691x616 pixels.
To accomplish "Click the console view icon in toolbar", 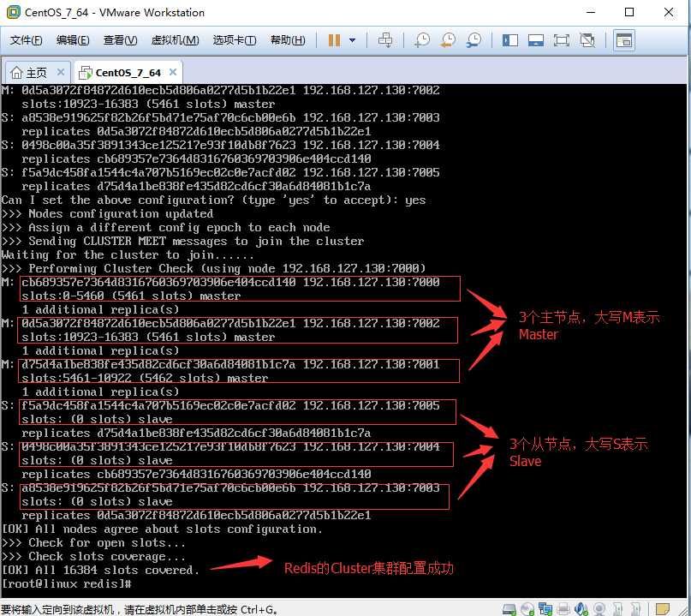I will point(624,40).
